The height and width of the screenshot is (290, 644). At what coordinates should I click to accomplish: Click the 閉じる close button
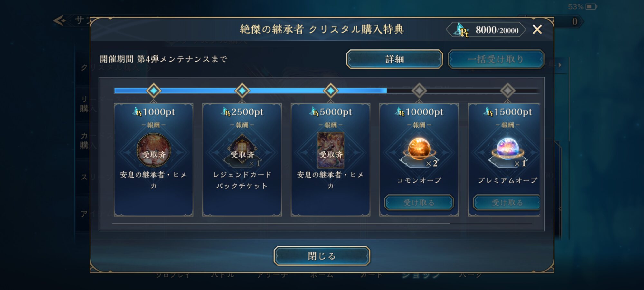[x=322, y=256]
